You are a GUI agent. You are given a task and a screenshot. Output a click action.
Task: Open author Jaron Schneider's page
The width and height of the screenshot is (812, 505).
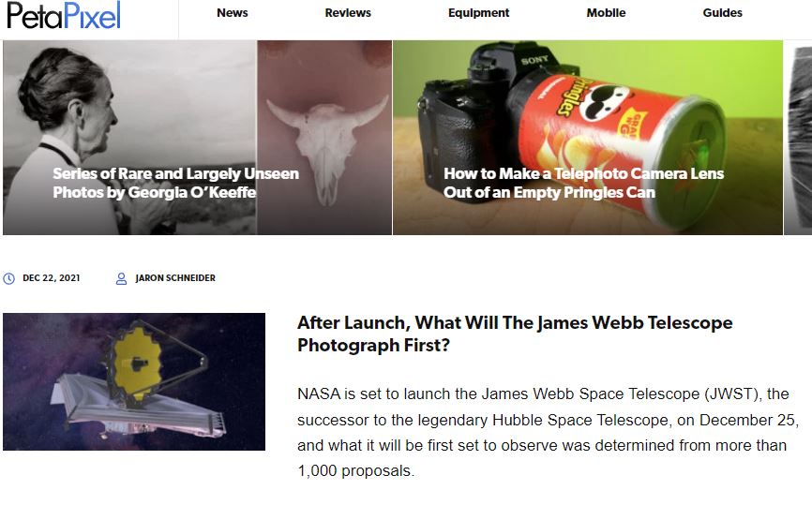coord(175,278)
